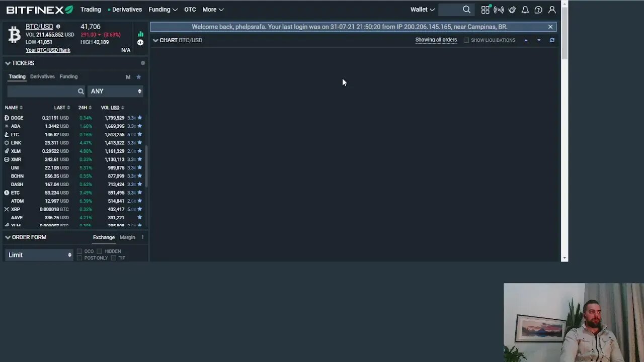Favorite the XMR ticker star
The width and height of the screenshot is (644, 362).
tap(140, 159)
